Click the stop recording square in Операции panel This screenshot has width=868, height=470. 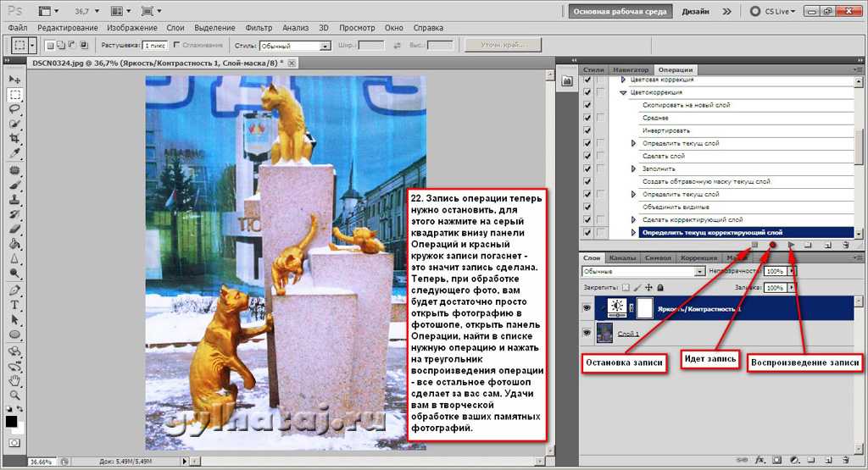(x=755, y=245)
